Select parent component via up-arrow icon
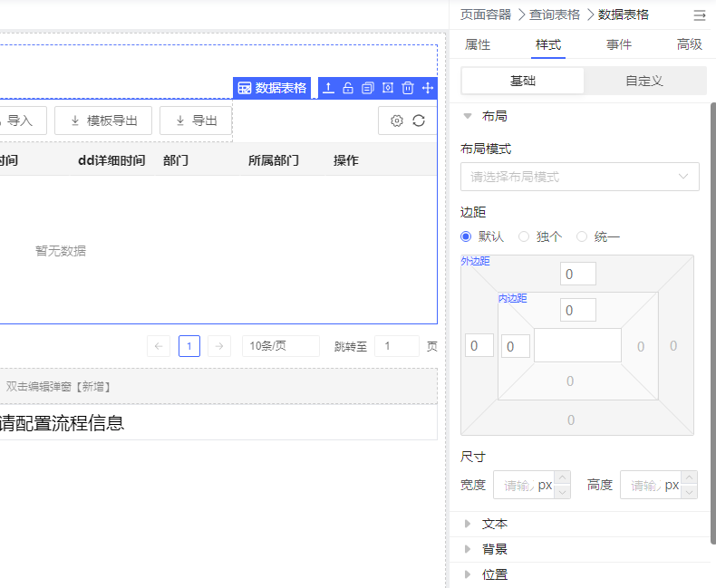Image resolution: width=716 pixels, height=588 pixels. pos(328,88)
